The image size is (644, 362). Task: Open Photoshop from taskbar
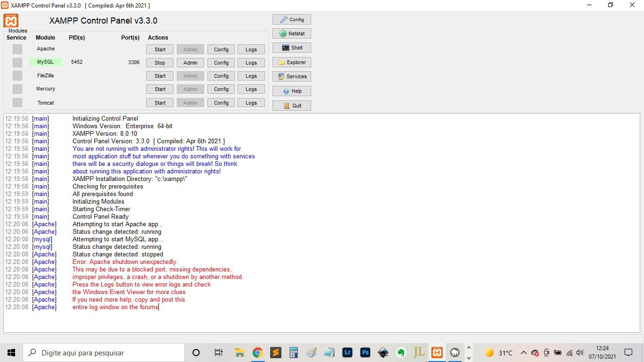coord(365,353)
